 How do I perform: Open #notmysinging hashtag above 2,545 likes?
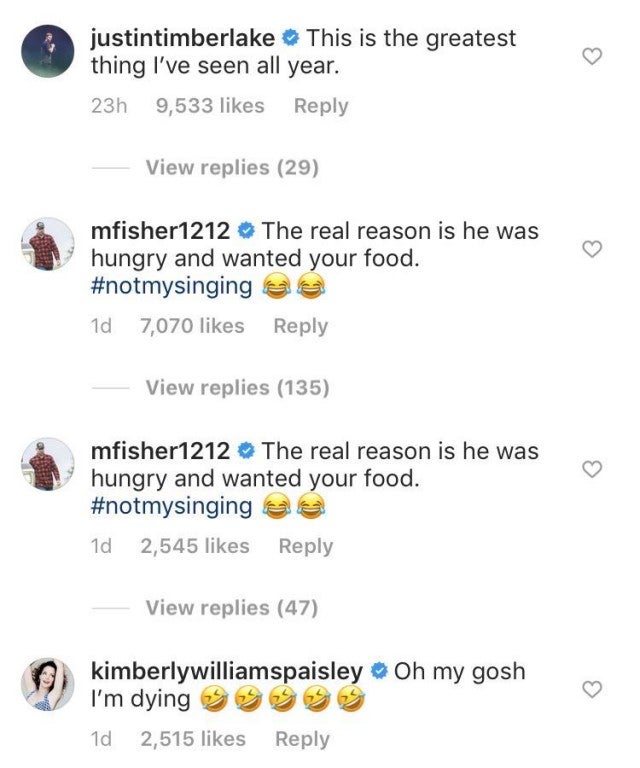coord(171,506)
